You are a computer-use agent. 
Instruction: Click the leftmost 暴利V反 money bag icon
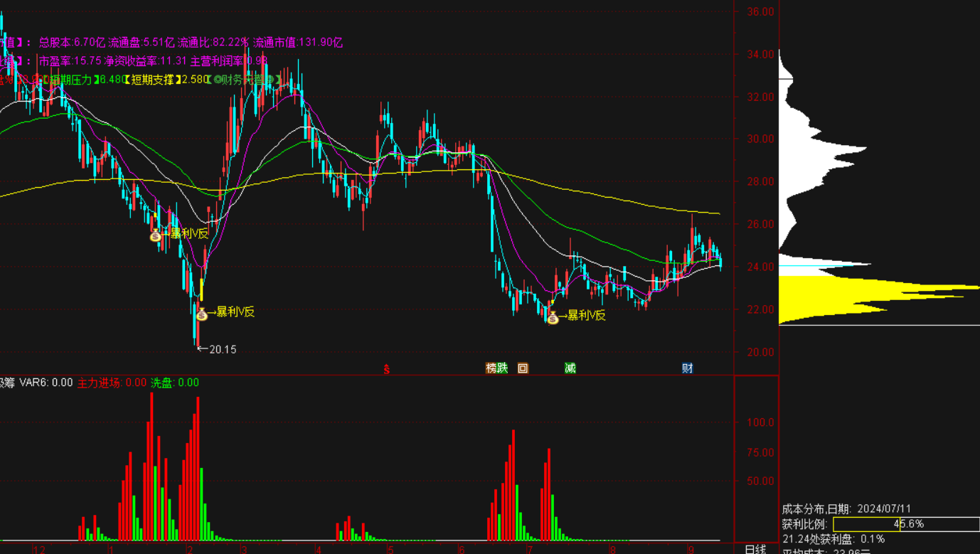pos(156,235)
